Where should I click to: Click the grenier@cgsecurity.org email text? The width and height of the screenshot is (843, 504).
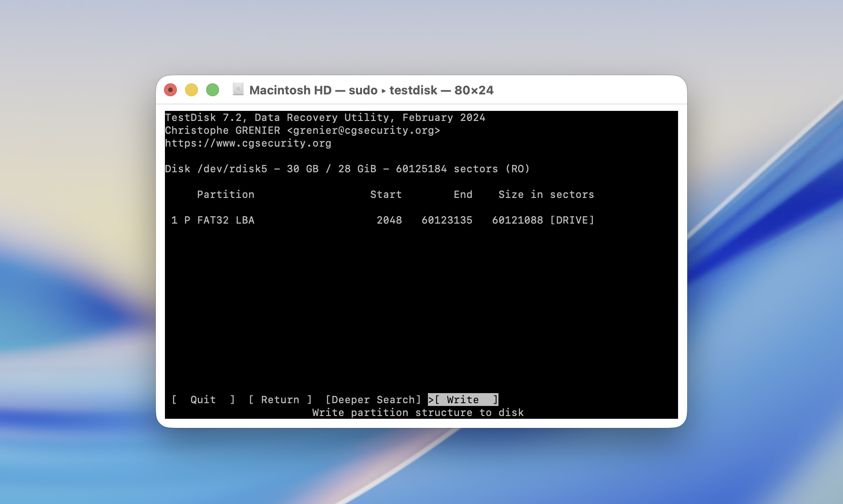tap(364, 131)
